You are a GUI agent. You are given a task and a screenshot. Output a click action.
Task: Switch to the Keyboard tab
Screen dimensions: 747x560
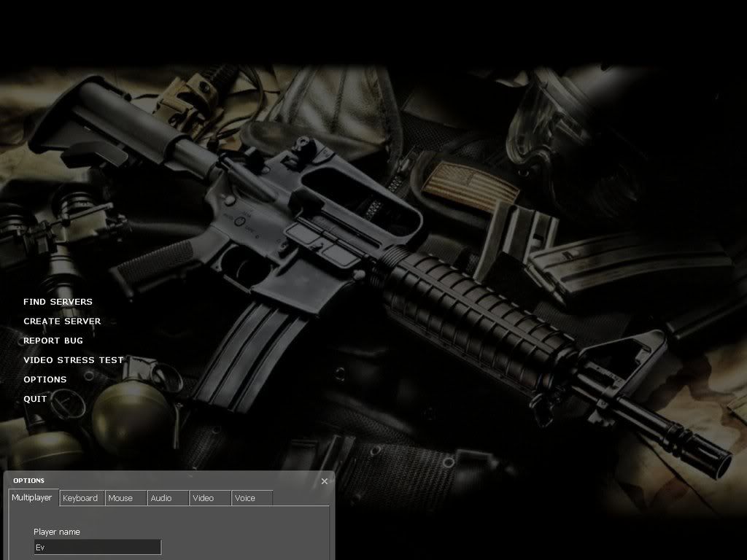[x=80, y=498]
